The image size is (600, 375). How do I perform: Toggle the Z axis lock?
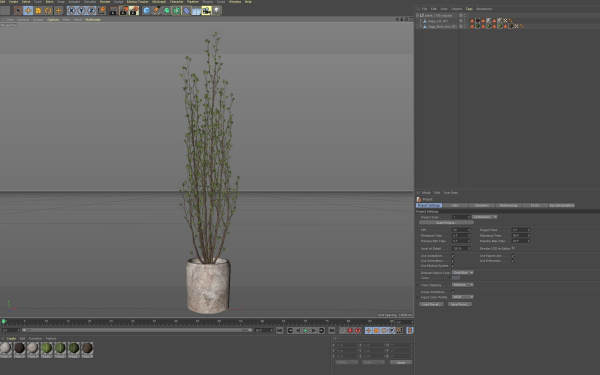pyautogui.click(x=91, y=11)
